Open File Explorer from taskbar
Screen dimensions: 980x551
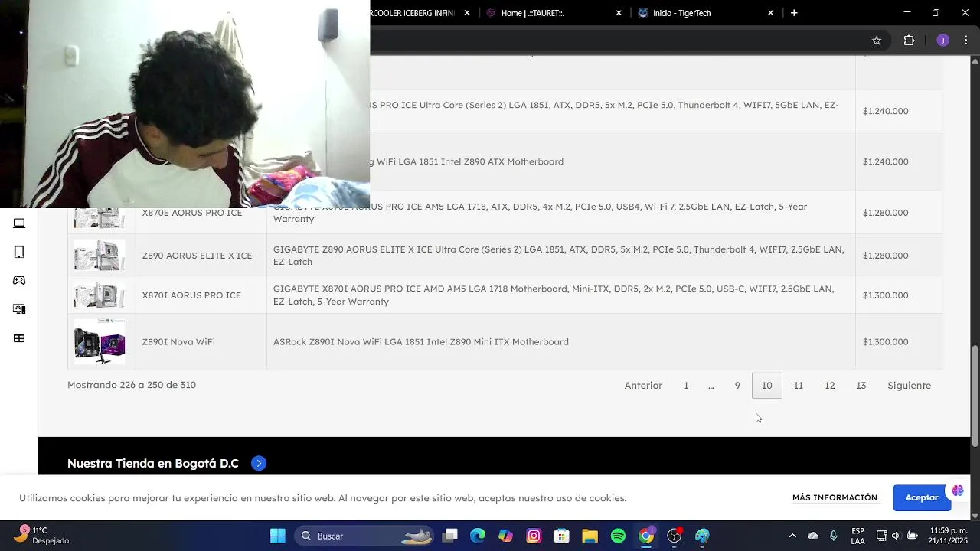point(590,536)
